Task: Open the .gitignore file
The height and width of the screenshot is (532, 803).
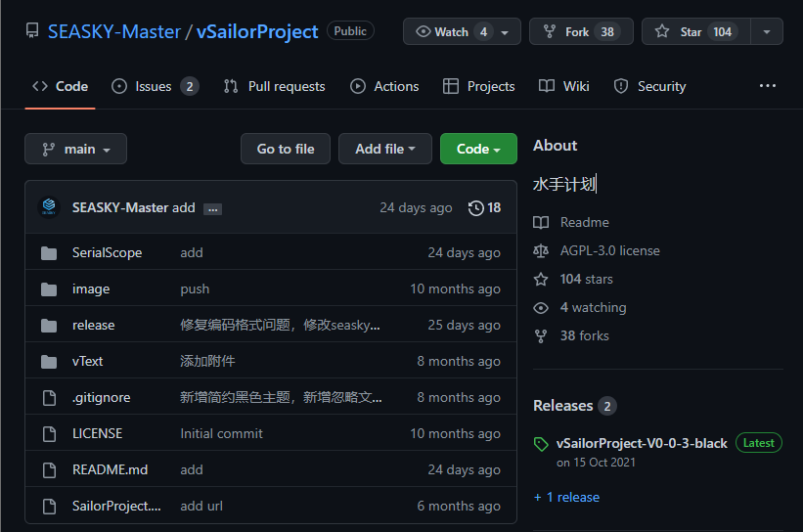Action: click(x=101, y=398)
